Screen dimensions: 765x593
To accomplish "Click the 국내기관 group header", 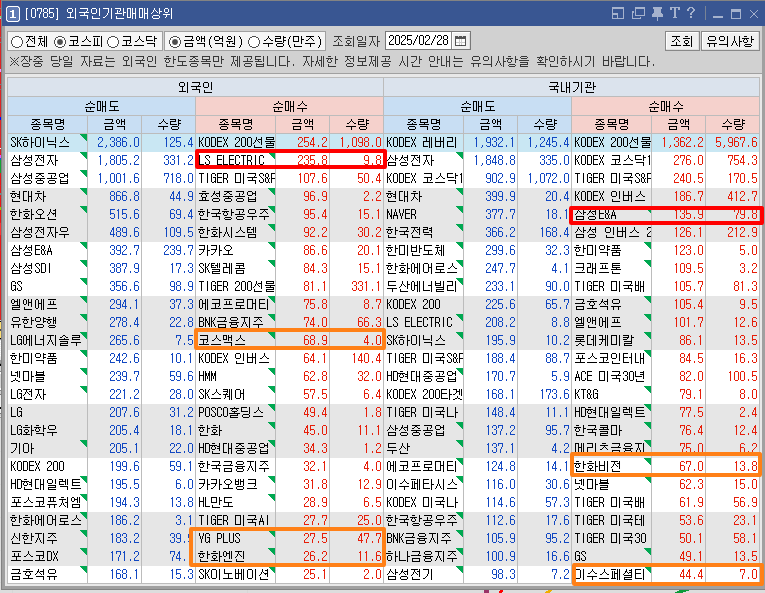I will 571,87.
